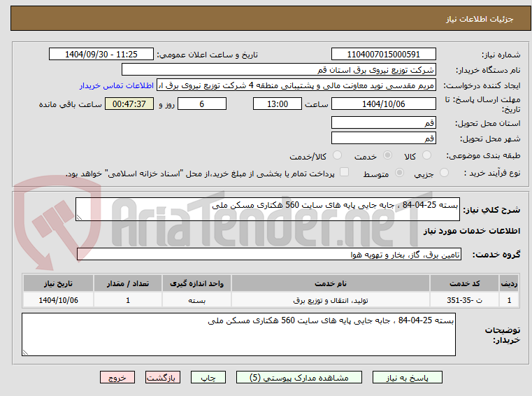Screen dimensions: 532x396
Task: Click the کد خدمت column header
Action: coord(464,283)
